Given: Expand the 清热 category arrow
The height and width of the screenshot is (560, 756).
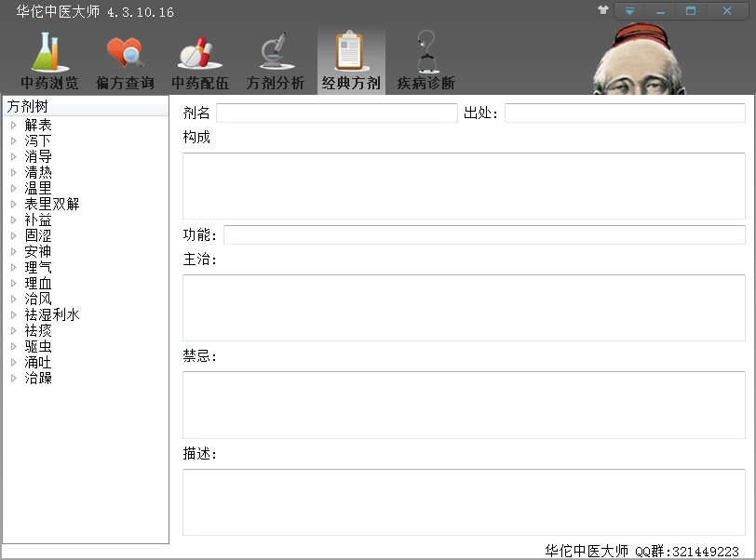Looking at the screenshot, I should click(14, 172).
